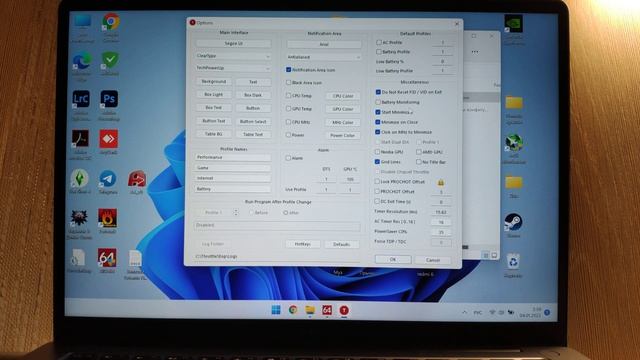The height and width of the screenshot is (360, 640).
Task: Check the Battery Monitoring option
Action: click(378, 102)
